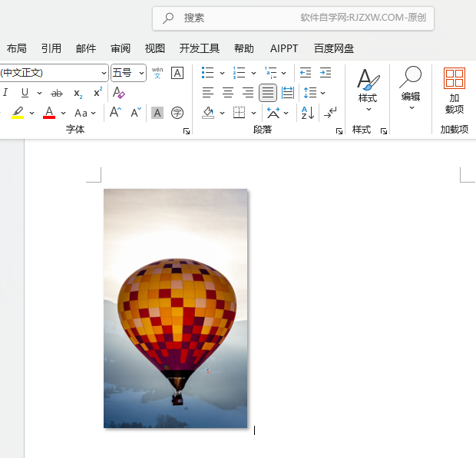
Task: Switch to the 审阅 tab
Action: (x=121, y=48)
